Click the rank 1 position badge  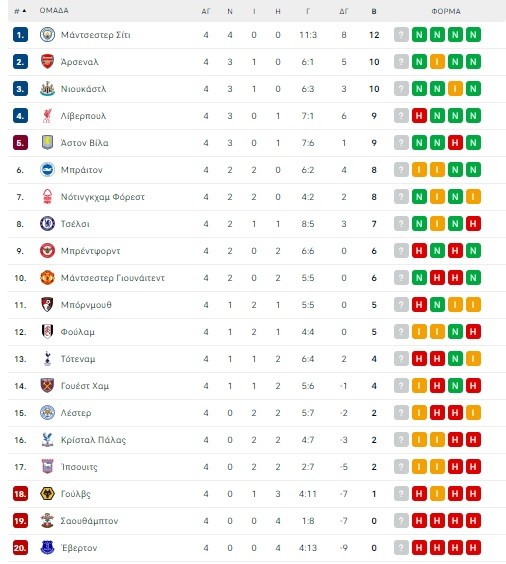(20, 35)
